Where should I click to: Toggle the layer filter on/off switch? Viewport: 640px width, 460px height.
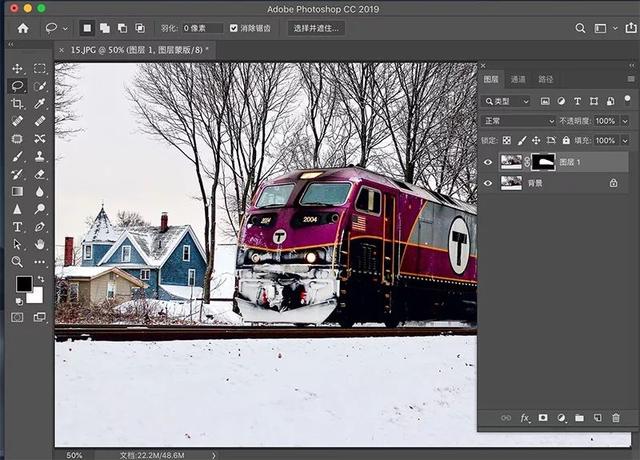pos(627,100)
